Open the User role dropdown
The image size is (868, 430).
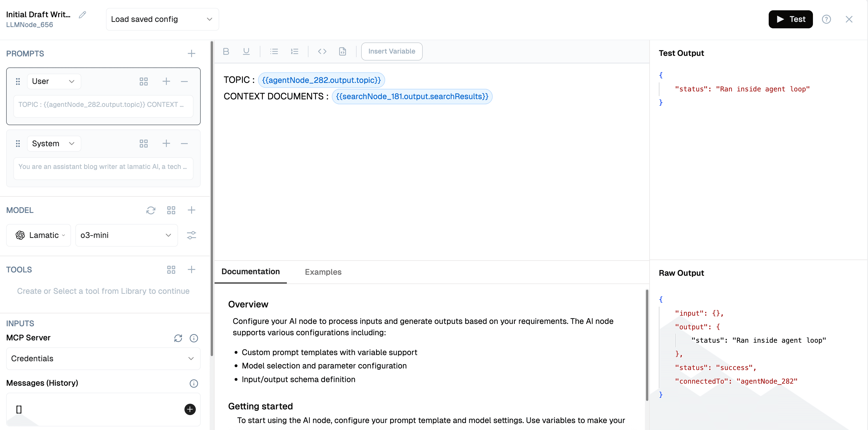coord(54,81)
